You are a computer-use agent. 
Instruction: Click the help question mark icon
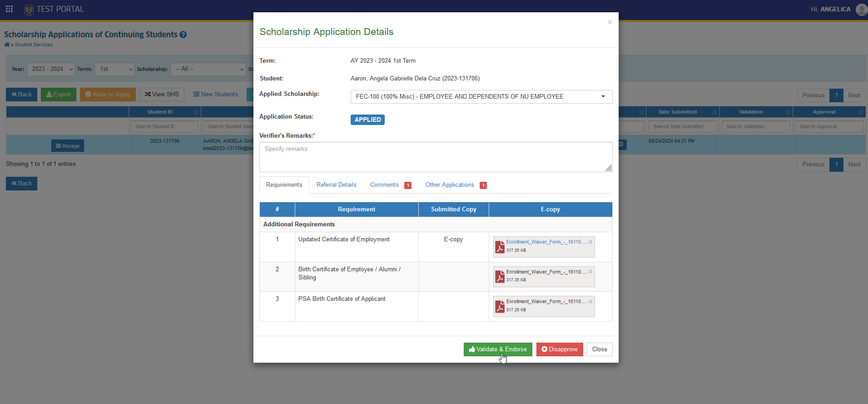[183, 35]
